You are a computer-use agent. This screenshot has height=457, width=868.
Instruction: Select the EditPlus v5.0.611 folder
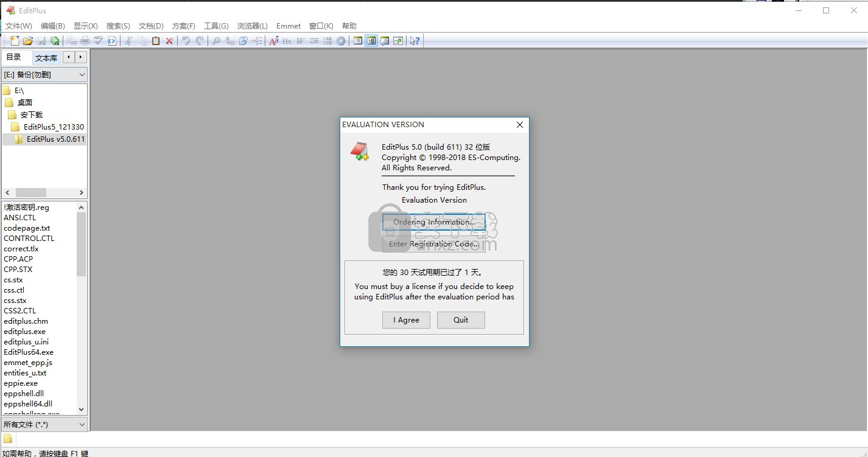coord(50,139)
